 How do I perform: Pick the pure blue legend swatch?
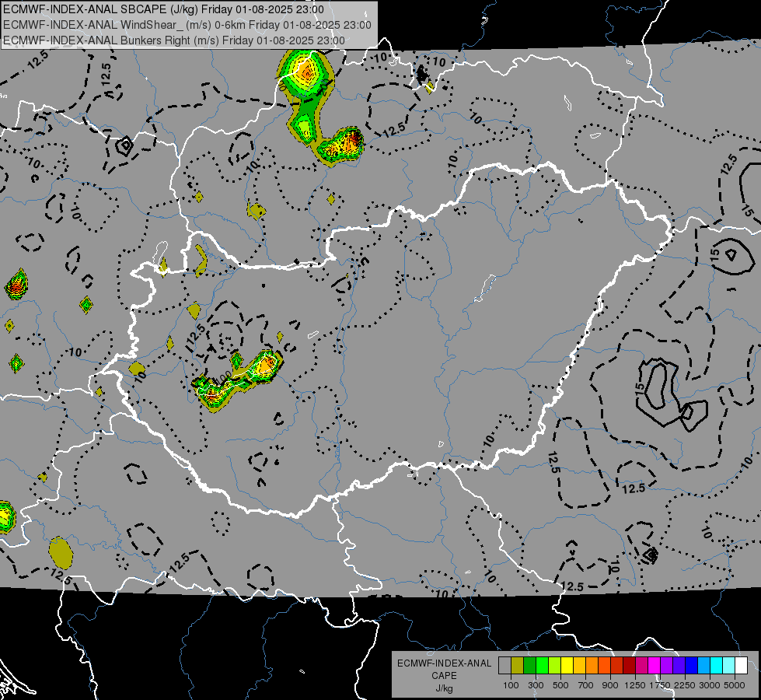pos(691,665)
